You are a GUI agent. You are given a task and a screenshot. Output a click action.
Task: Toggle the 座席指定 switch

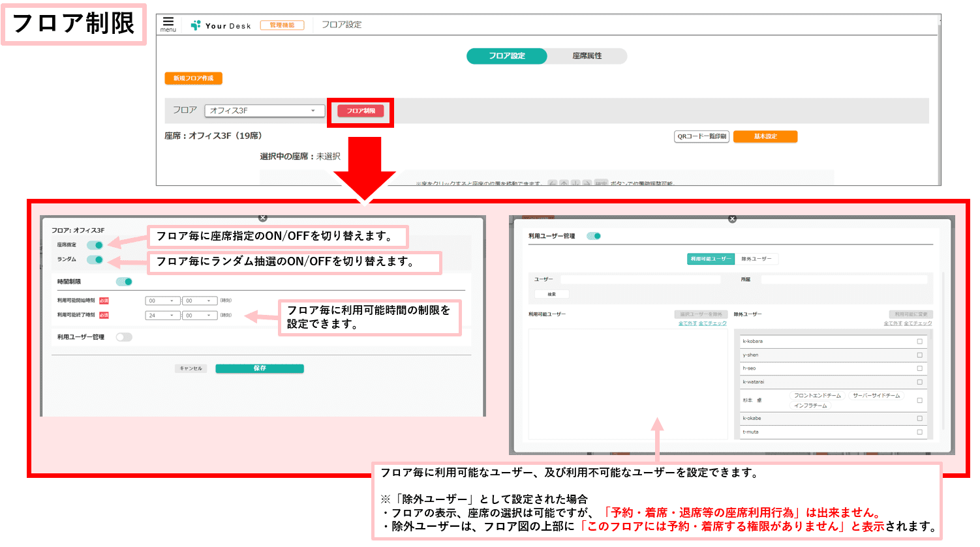[95, 245]
